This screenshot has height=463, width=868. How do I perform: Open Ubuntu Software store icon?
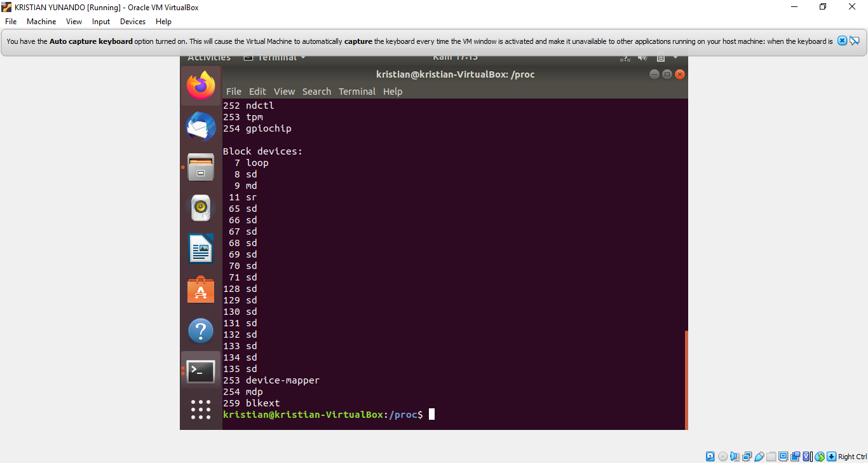(x=201, y=290)
